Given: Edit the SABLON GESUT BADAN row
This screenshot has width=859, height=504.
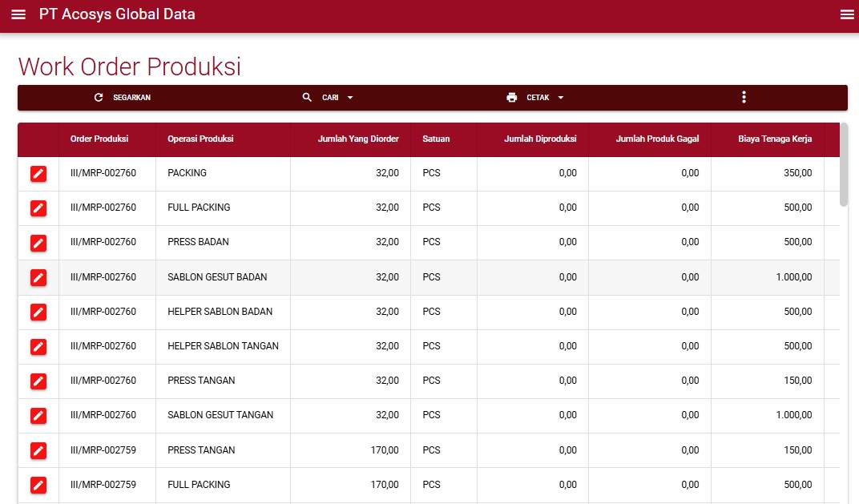Looking at the screenshot, I should coord(38,277).
